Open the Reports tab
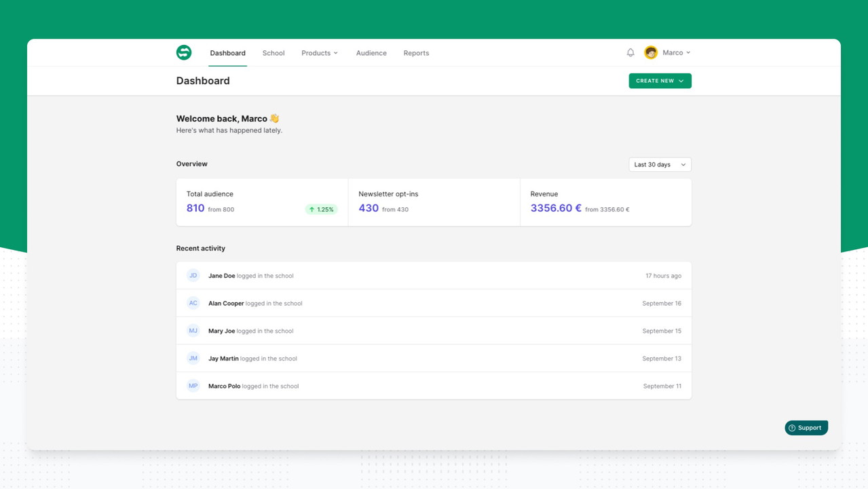 coord(416,53)
